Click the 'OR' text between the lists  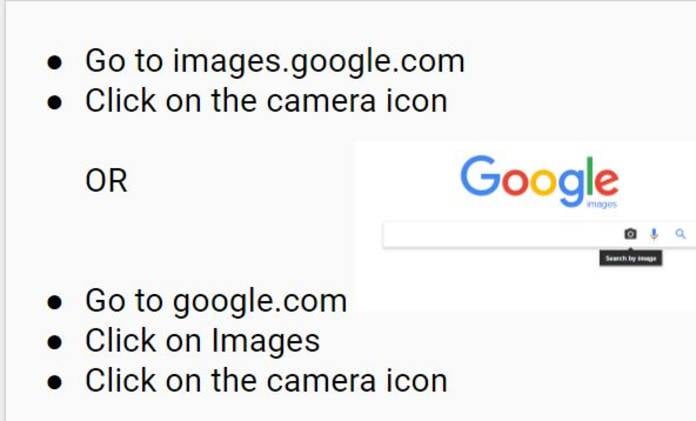(x=106, y=181)
